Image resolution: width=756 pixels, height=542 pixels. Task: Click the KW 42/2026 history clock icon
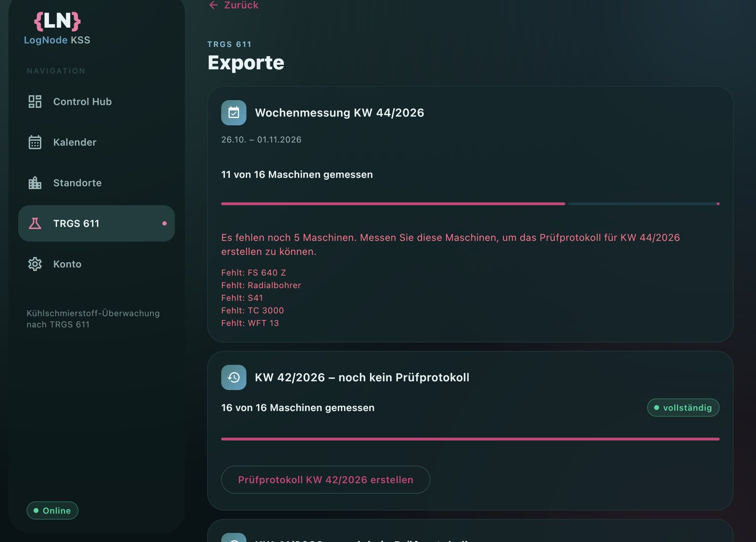pyautogui.click(x=234, y=377)
